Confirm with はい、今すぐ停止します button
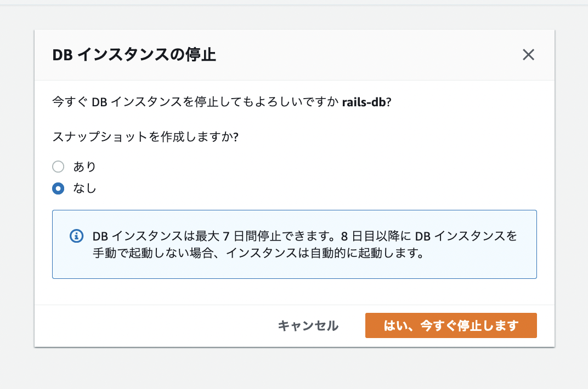Viewport: 588px width, 389px height. [x=450, y=326]
